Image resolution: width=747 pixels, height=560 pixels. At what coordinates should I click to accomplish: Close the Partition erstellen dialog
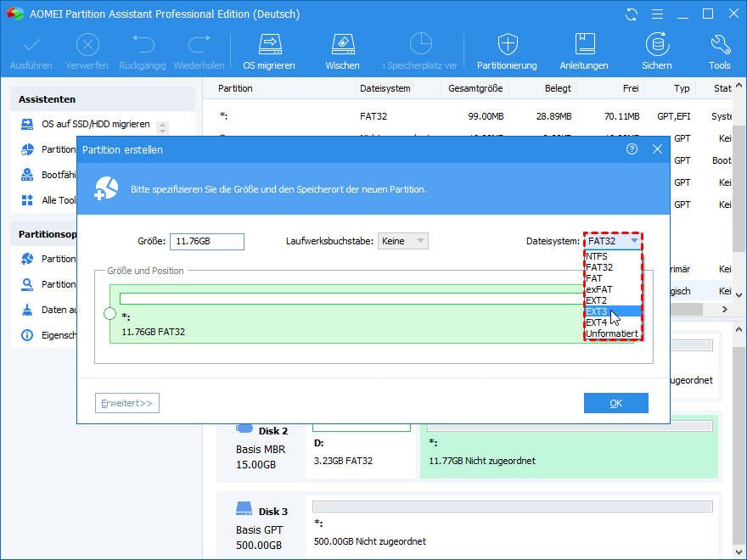(657, 149)
